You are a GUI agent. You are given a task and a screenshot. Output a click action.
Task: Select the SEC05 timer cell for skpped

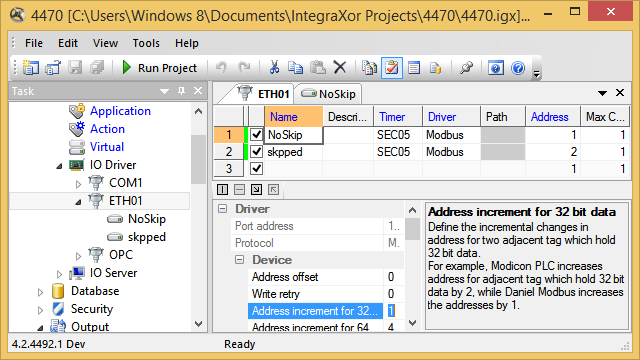[398, 152]
